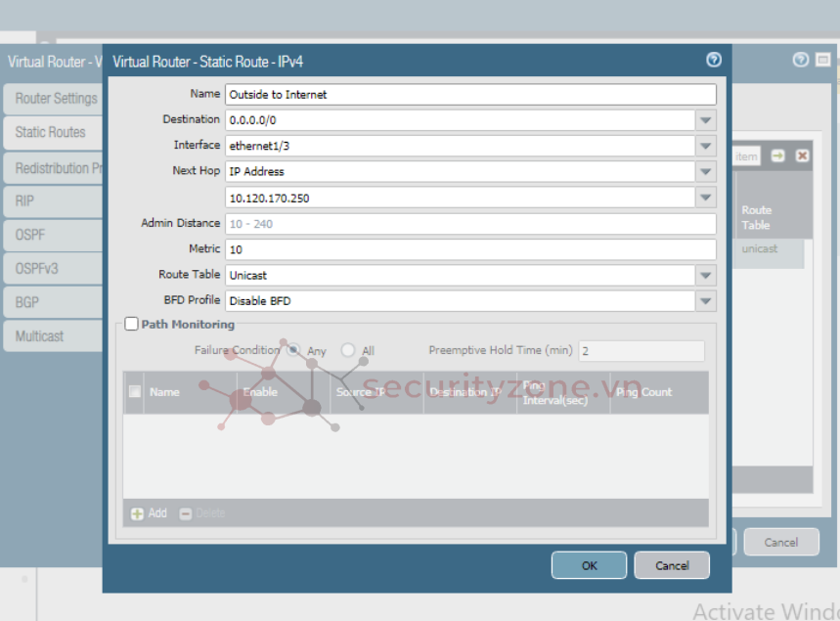Expand the Interface ethernet1/3 dropdown
The height and width of the screenshot is (621, 840).
pyautogui.click(x=705, y=146)
